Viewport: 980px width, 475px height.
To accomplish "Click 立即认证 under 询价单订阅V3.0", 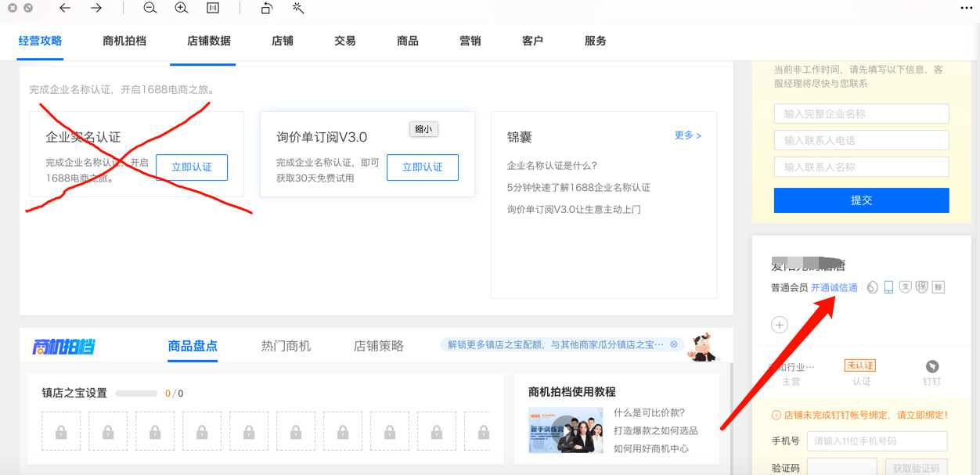I will click(x=423, y=167).
